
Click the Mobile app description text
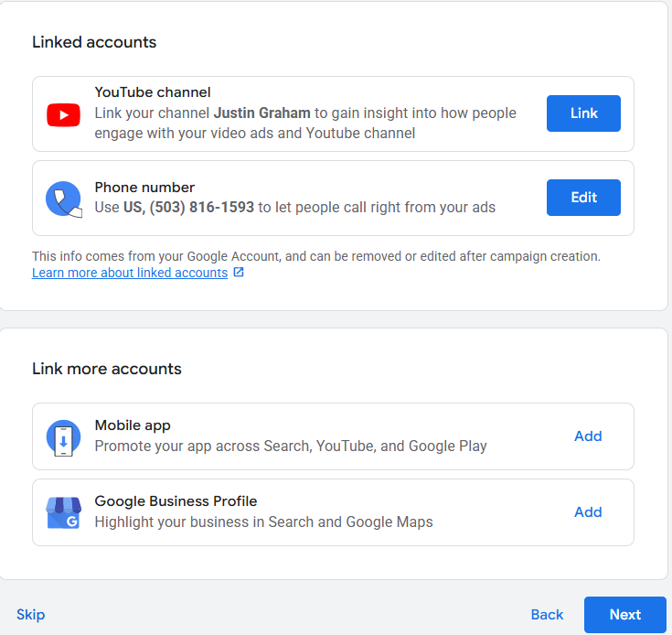pos(291,447)
